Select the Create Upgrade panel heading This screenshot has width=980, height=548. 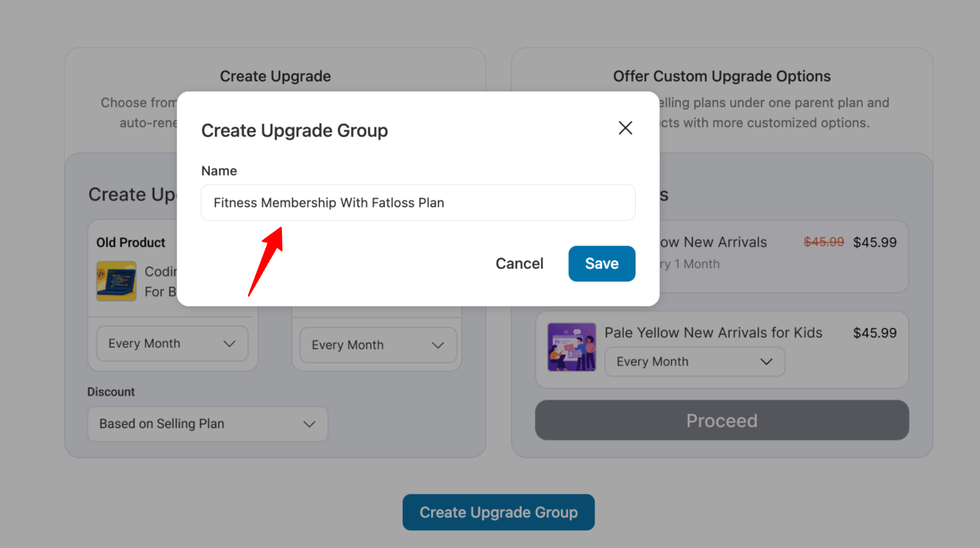click(275, 76)
